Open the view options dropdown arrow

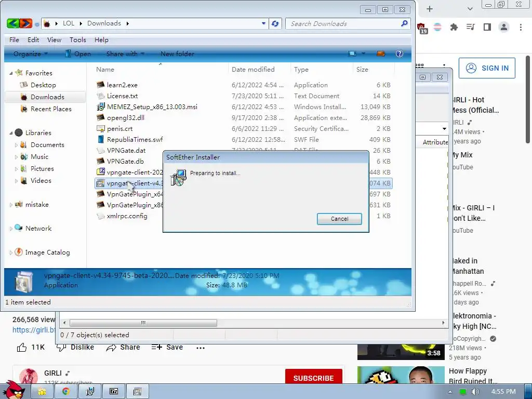point(363,54)
